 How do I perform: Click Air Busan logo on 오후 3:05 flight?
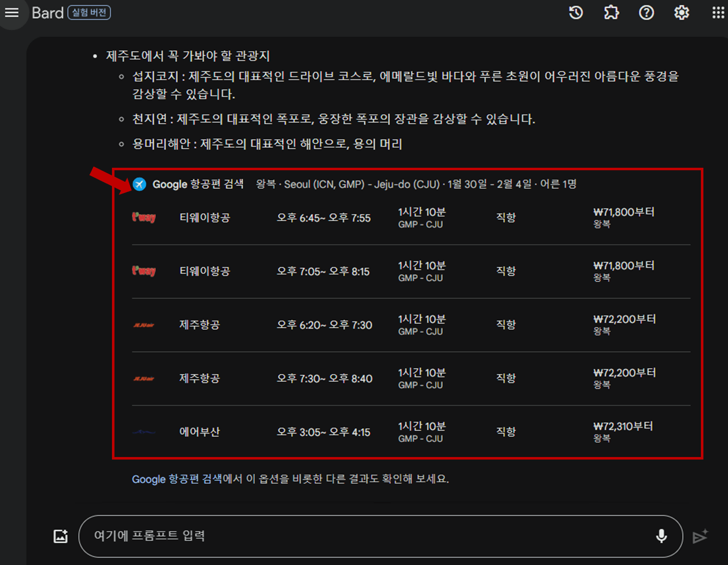(144, 432)
